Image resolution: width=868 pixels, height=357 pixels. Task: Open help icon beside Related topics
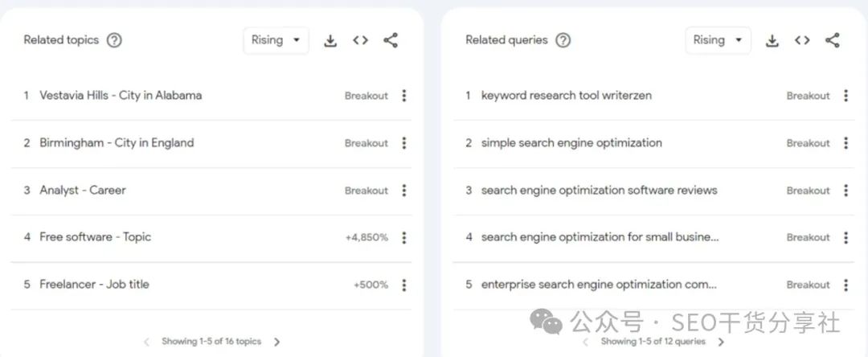114,40
